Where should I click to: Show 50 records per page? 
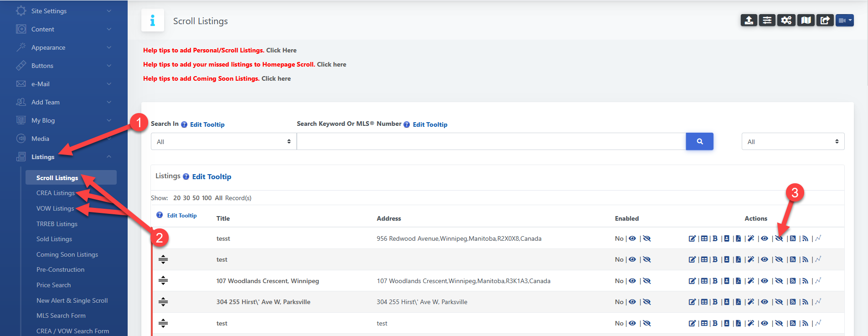coord(196,198)
